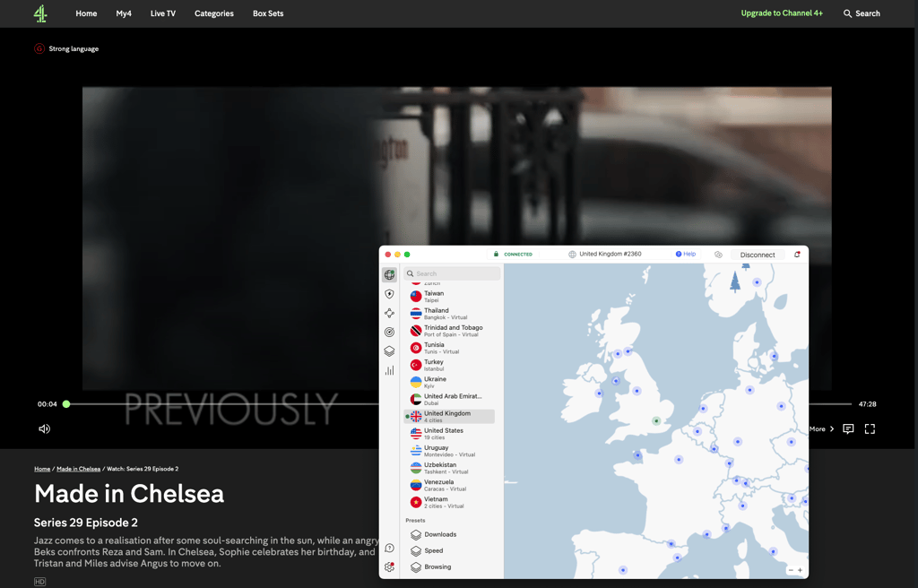Open Threat Protection shield icon in NordVPN sidebar
The image size is (918, 588).
(389, 294)
